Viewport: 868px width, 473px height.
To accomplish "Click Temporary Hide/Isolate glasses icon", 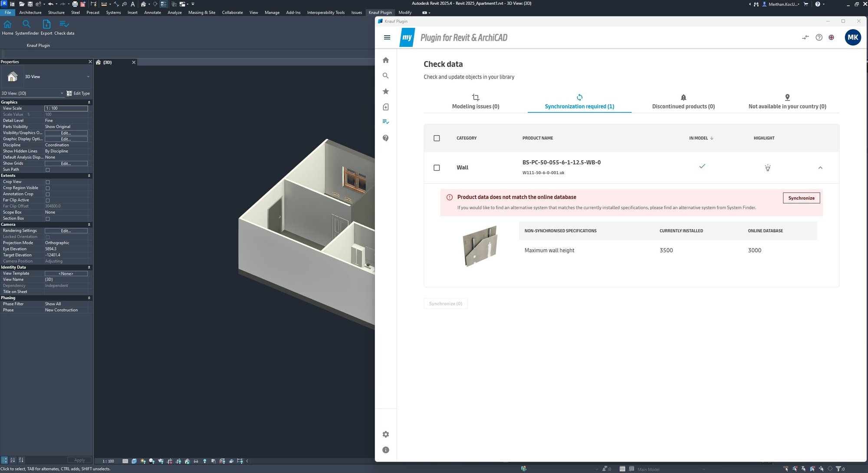I will 196,461.
